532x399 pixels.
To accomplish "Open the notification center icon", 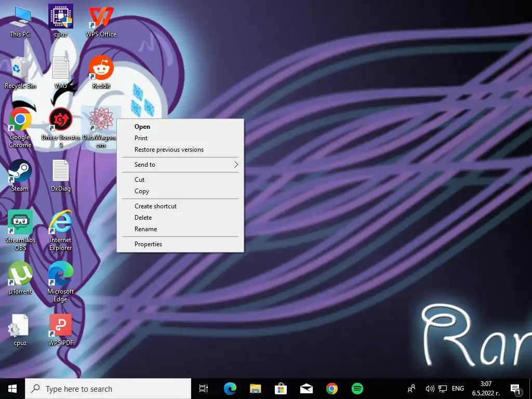I will (x=515, y=390).
